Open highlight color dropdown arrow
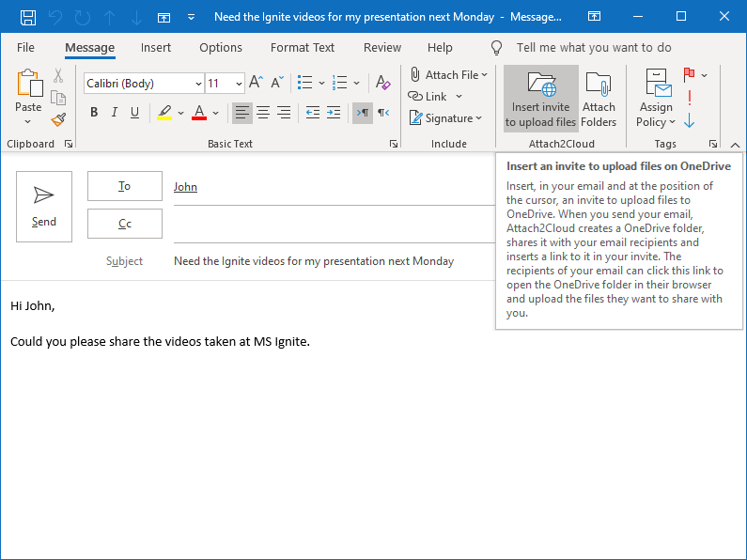The width and height of the screenshot is (747, 560). coord(180,113)
